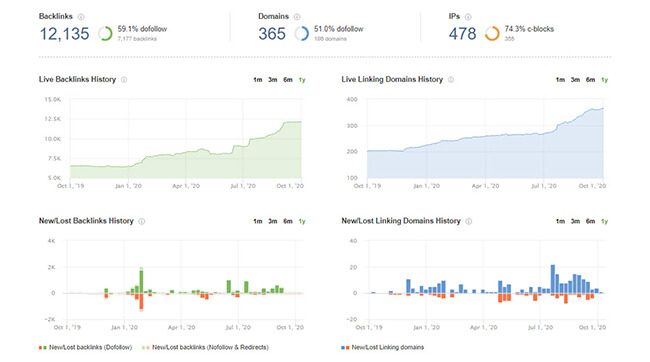Open info icon beside Live Linking Domains History
This screenshot has width=650, height=362.
click(451, 80)
